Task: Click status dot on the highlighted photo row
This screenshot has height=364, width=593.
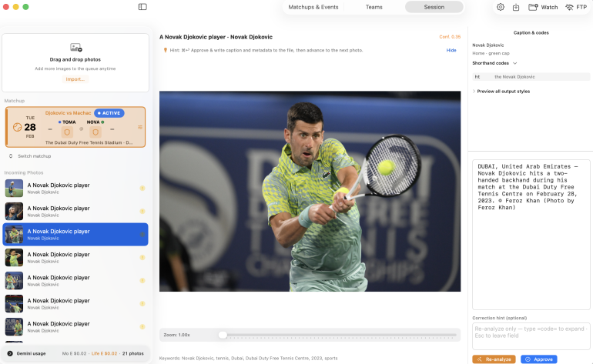Action: [142, 234]
